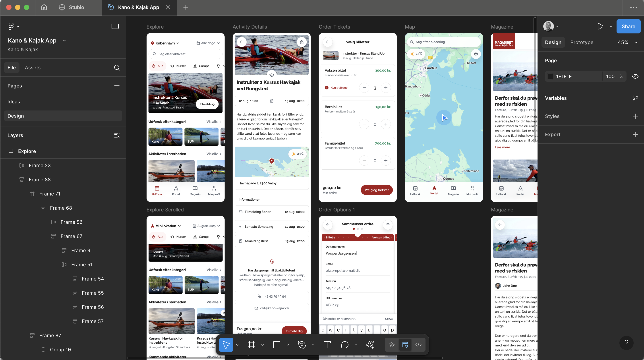This screenshot has width=644, height=360.
Task: Open the Actions AI sparkle tool
Action: (370, 345)
